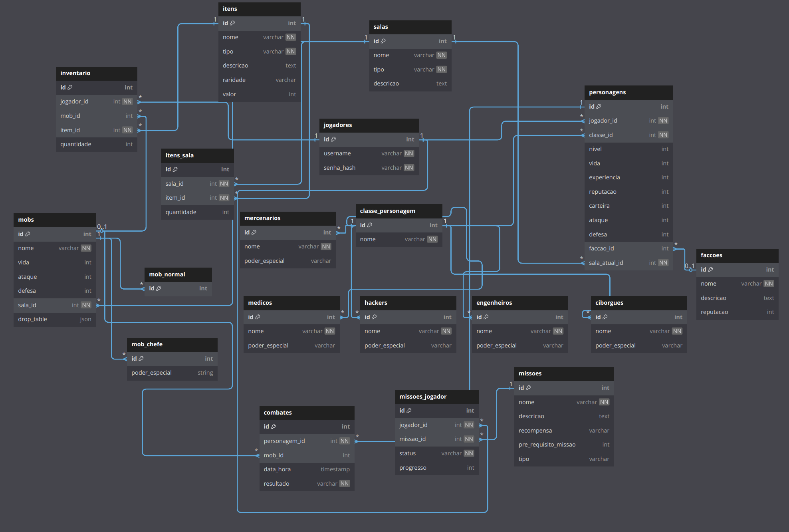
Task: Click the drop_table field in mobs table
Action: pyautogui.click(x=55, y=319)
